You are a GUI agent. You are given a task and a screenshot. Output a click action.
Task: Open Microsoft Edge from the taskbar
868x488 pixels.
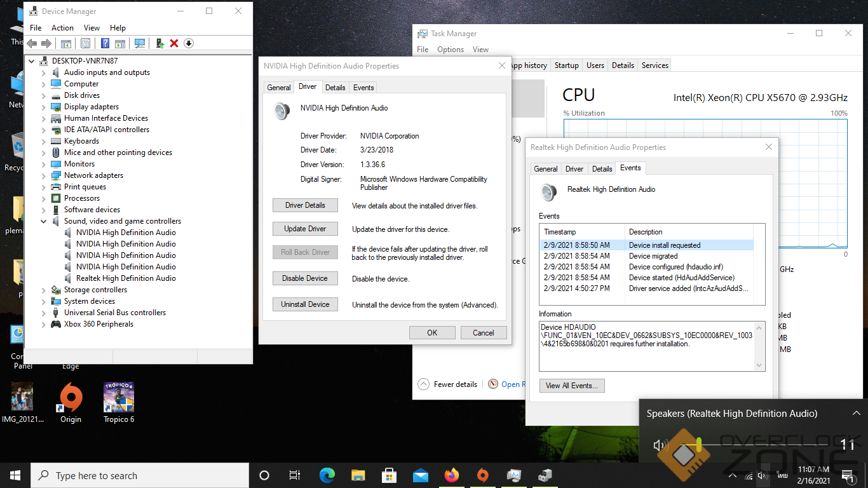point(327,475)
